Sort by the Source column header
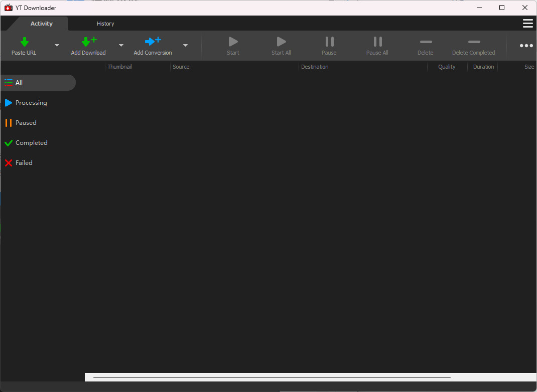Image resolution: width=537 pixels, height=392 pixels. click(234, 67)
